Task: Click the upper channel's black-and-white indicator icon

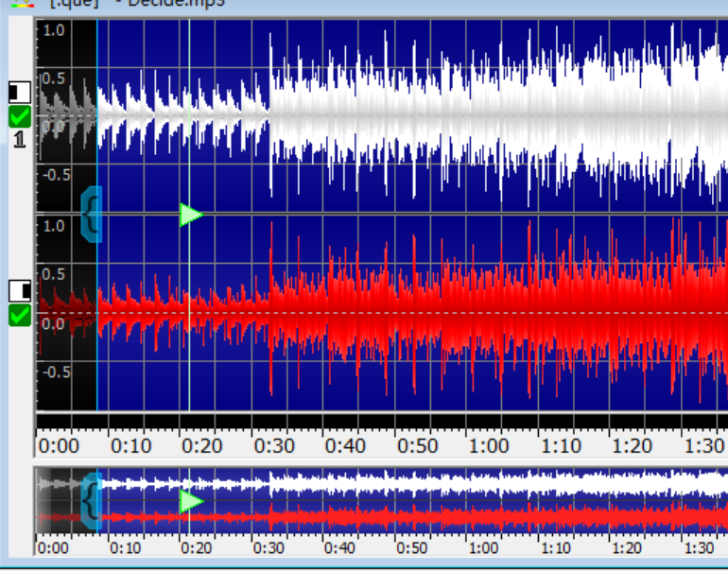Action: click(x=19, y=93)
